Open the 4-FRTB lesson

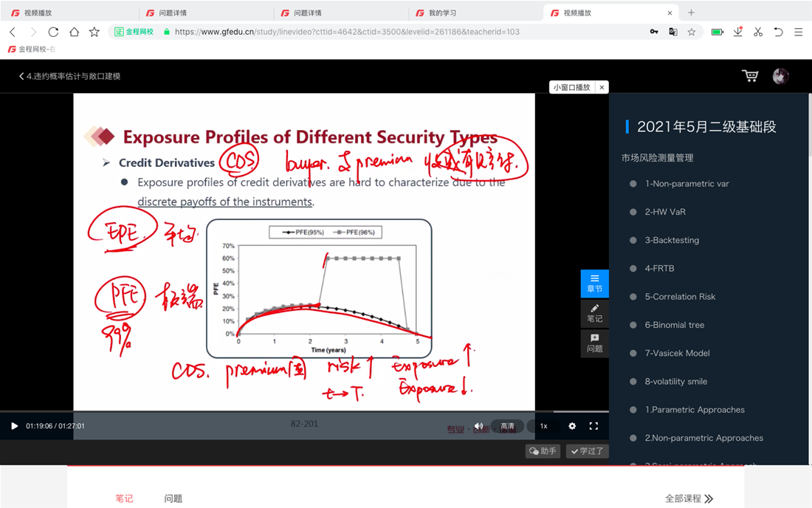(x=659, y=268)
